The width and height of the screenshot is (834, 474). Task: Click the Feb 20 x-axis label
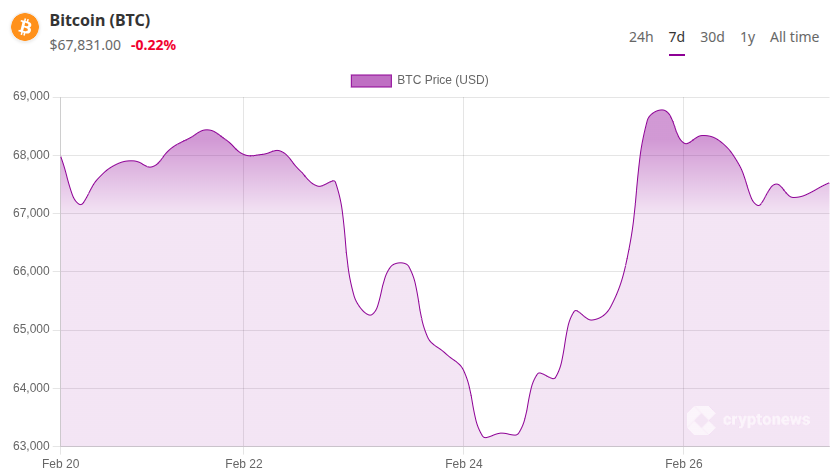point(61,463)
